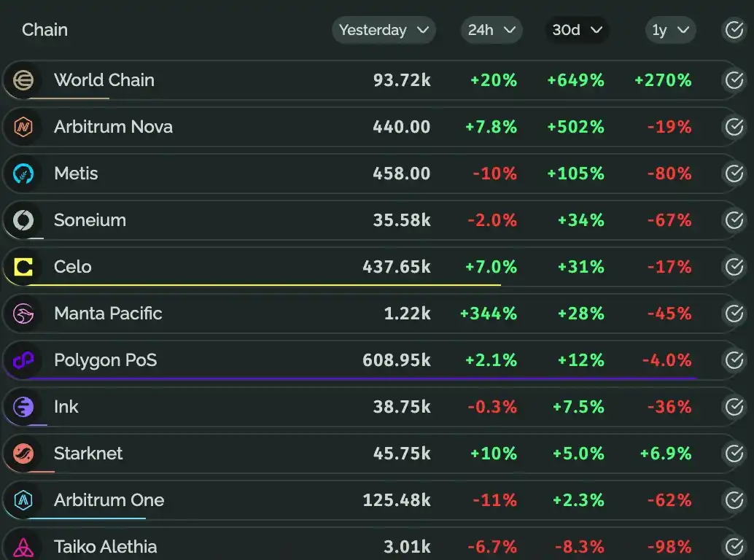Click Manta Pacific value 1.22k
The image size is (754, 560).
click(x=408, y=313)
